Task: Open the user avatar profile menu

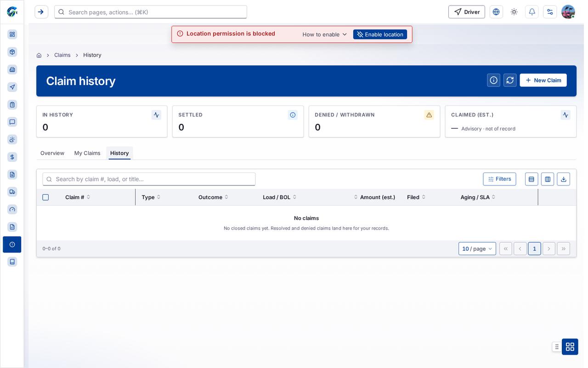Action: (x=568, y=12)
